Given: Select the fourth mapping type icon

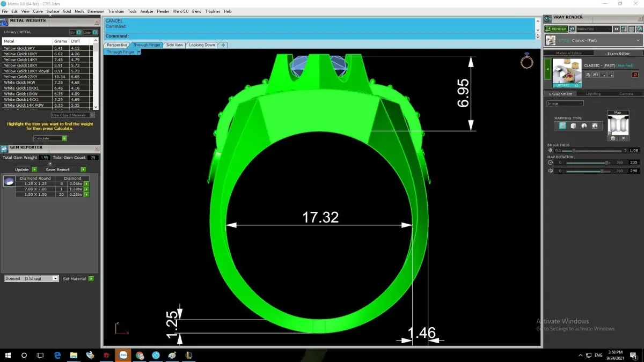Looking at the screenshot, I should 595,125.
